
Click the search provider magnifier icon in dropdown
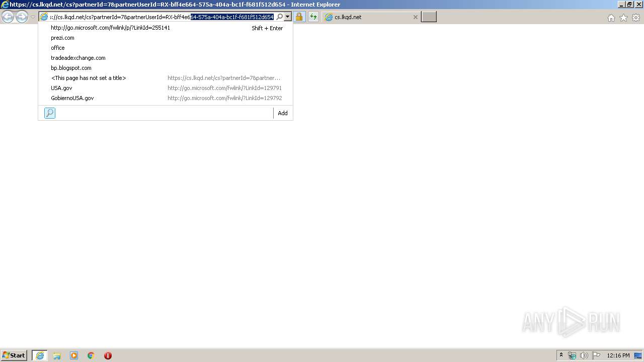click(50, 113)
